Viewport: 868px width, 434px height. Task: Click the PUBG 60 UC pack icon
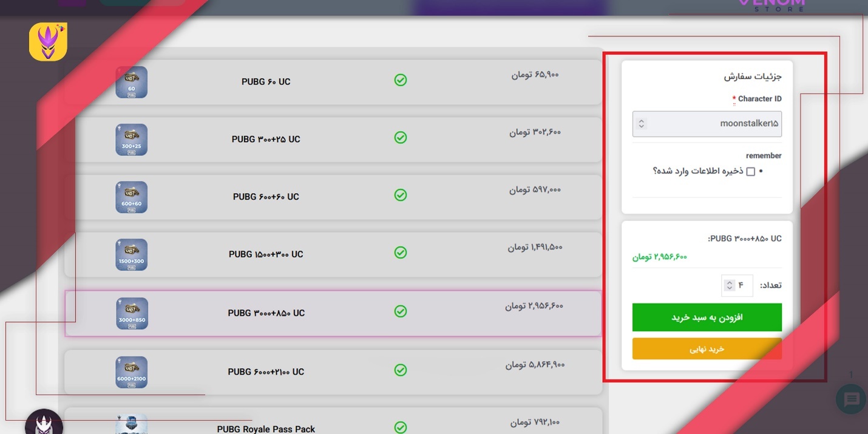(132, 82)
